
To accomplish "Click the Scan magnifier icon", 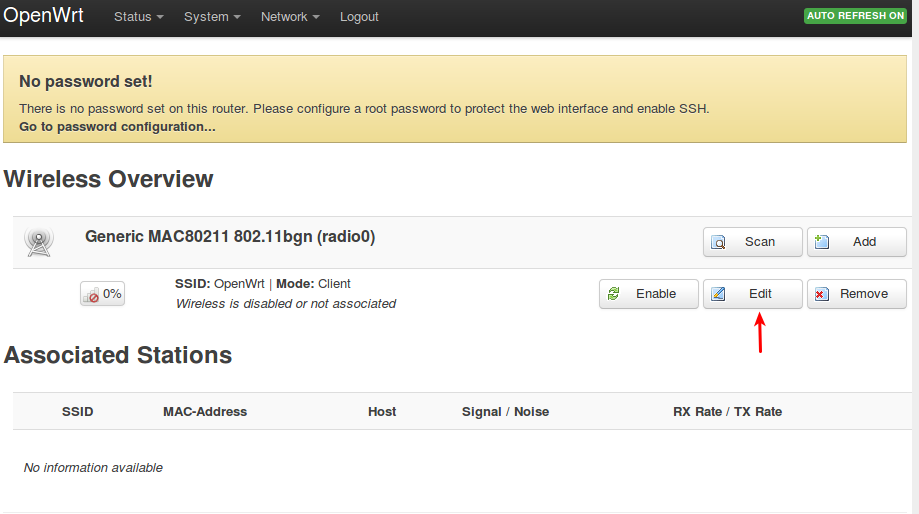I will (718, 242).
